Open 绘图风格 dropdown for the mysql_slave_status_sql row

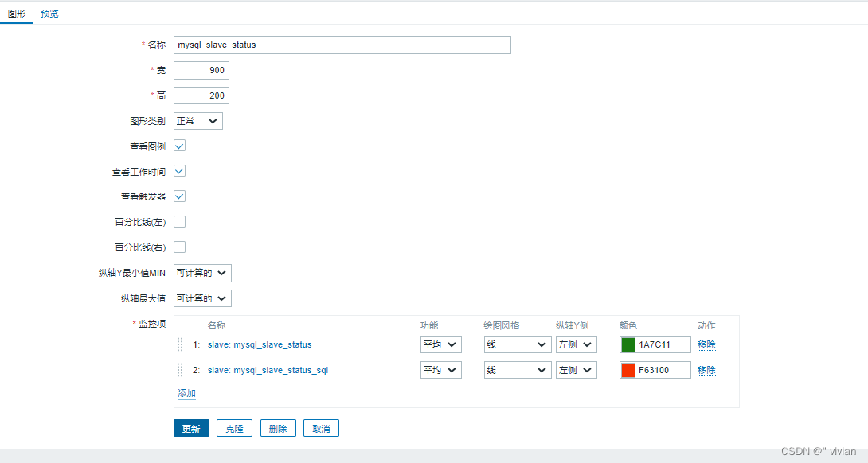click(x=517, y=370)
